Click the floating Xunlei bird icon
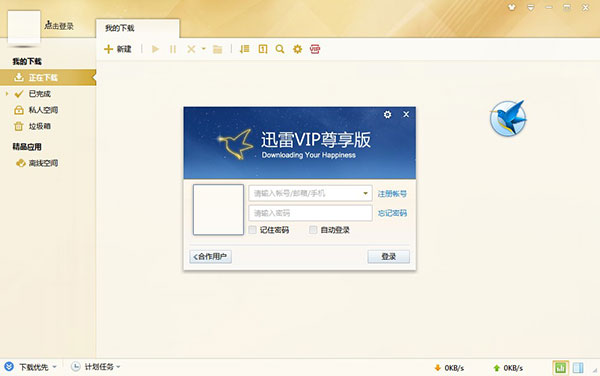 508,118
